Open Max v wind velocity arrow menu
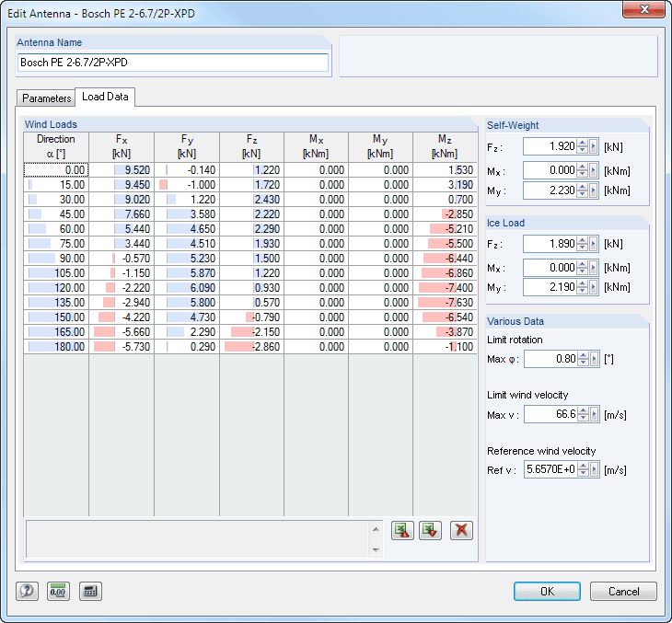The width and height of the screenshot is (672, 623). (595, 414)
